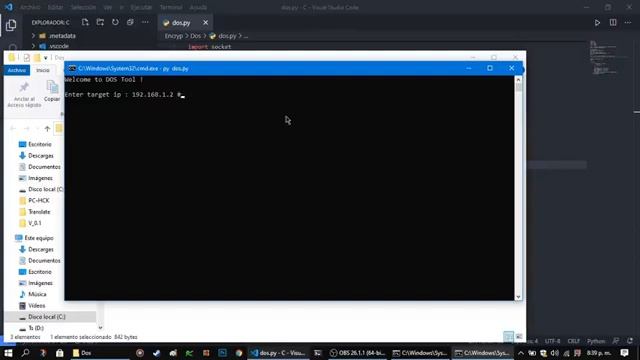Viewport: 640px width, 360px height.
Task: Open taskbar search magnifier
Action: tap(25, 353)
